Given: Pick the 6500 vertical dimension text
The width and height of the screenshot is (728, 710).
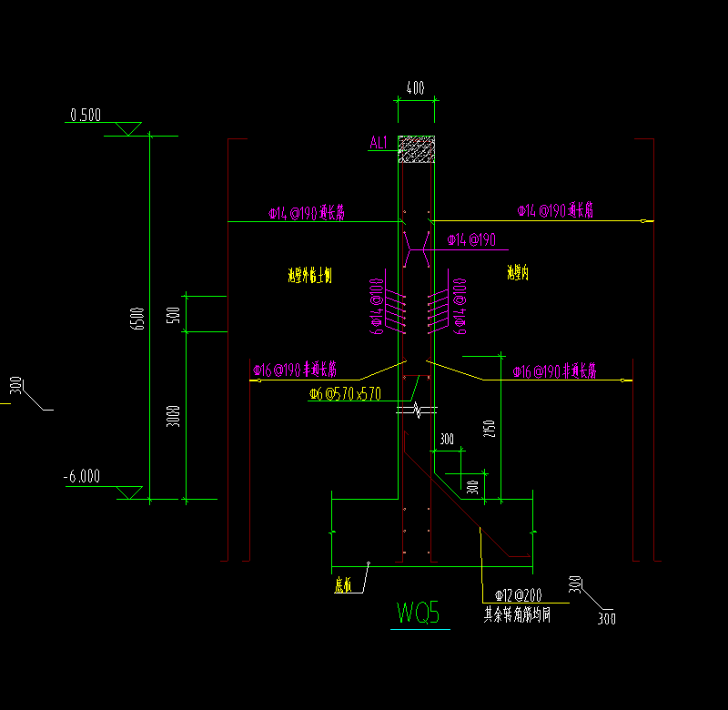Looking at the screenshot, I should point(137,319).
